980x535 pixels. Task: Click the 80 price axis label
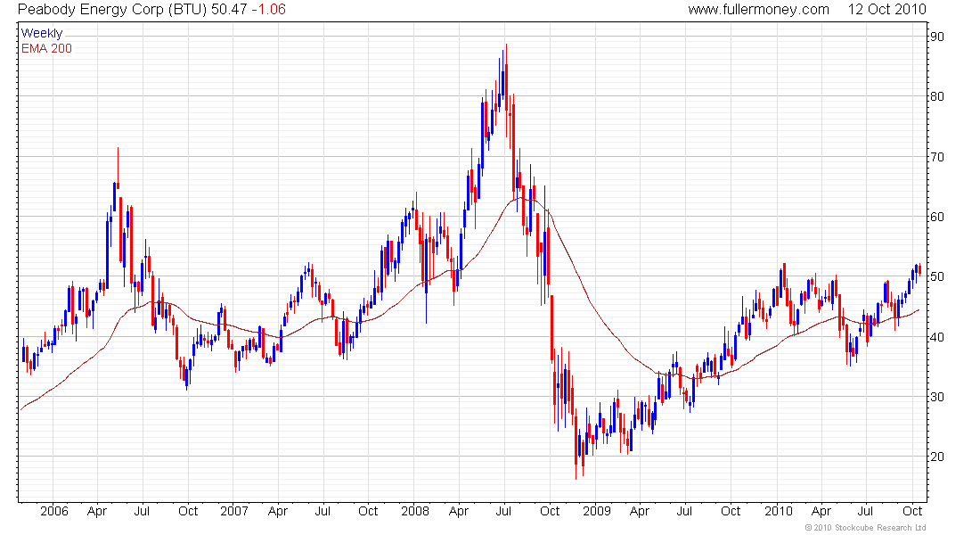937,96
